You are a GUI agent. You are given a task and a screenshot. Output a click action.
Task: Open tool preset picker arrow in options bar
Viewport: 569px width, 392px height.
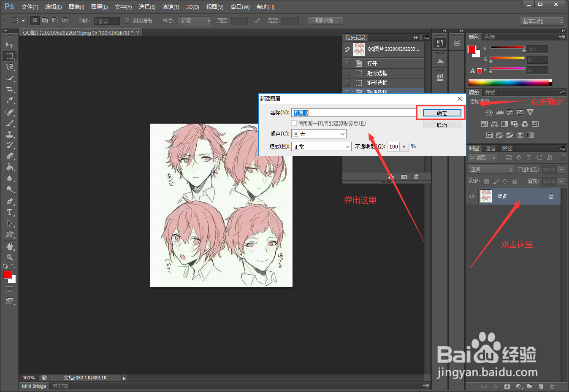pyautogui.click(x=23, y=21)
